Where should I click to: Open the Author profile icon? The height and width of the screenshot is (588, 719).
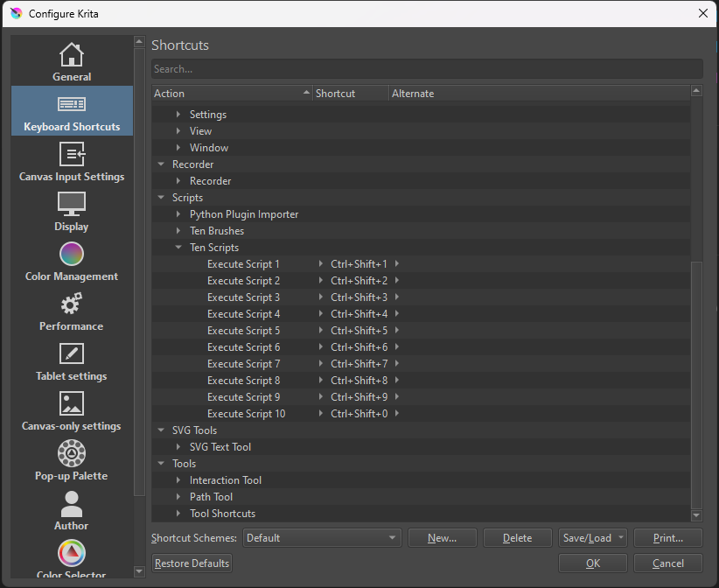click(71, 504)
